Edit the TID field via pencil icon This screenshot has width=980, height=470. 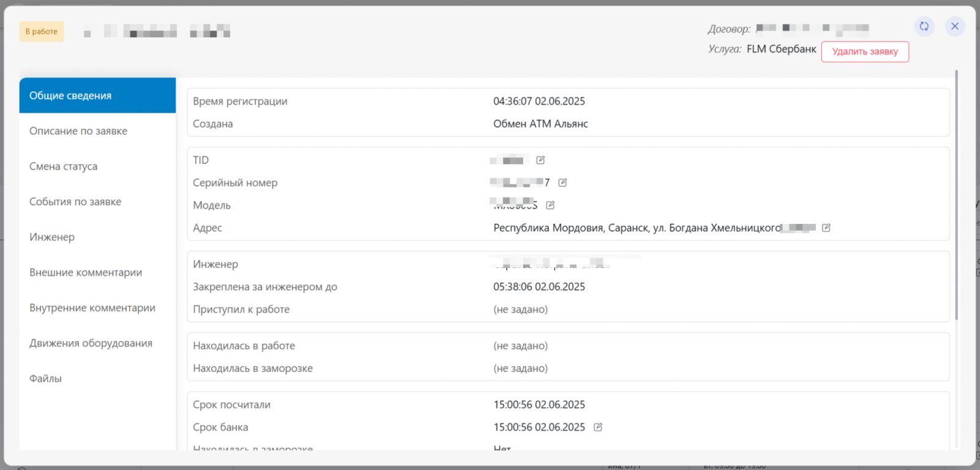click(x=540, y=160)
